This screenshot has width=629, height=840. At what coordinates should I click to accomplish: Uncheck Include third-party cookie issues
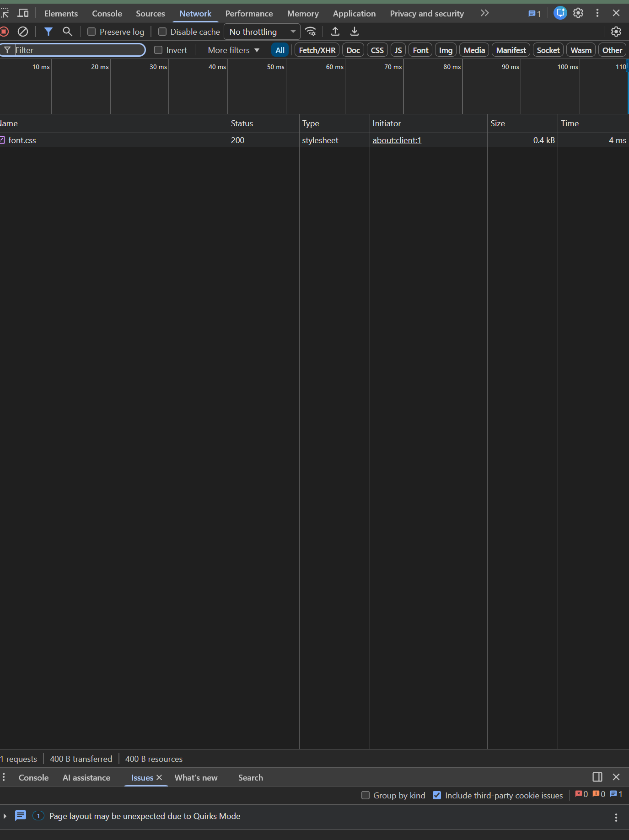[437, 795]
